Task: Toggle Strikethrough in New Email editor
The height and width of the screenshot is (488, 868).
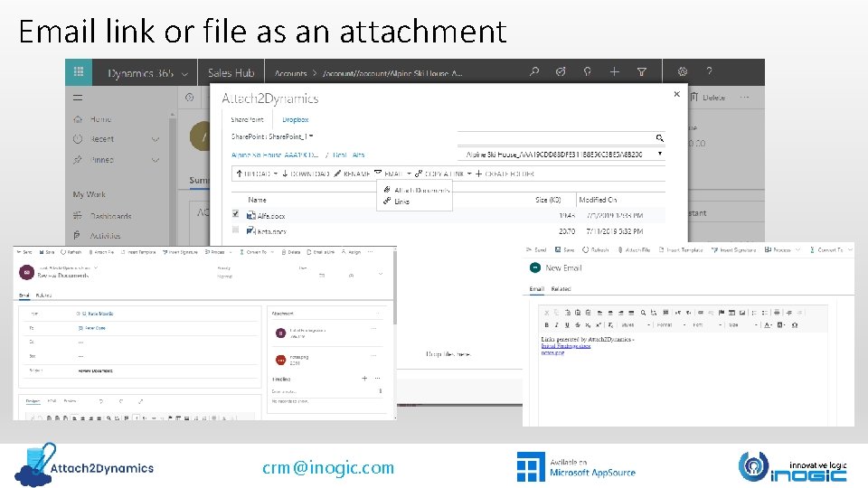Action: 578,324
